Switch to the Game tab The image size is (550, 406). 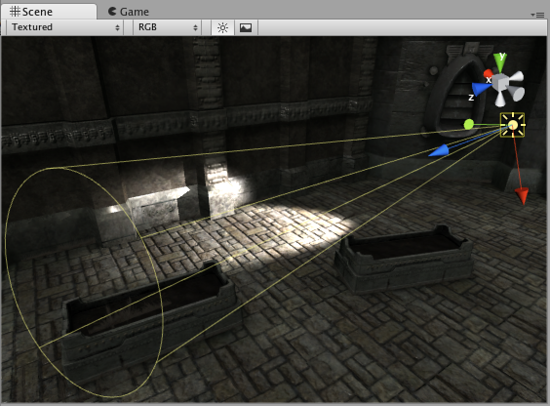coord(128,12)
